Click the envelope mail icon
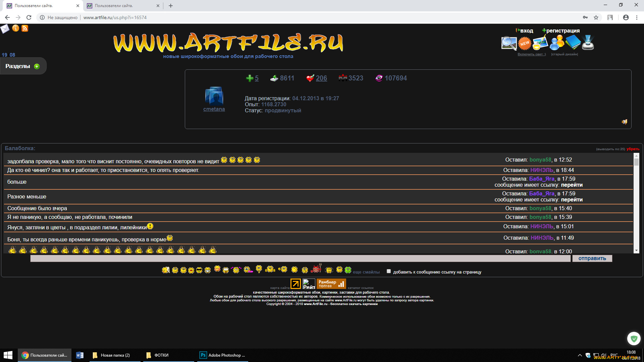This screenshot has width=644, height=362. click(5, 29)
